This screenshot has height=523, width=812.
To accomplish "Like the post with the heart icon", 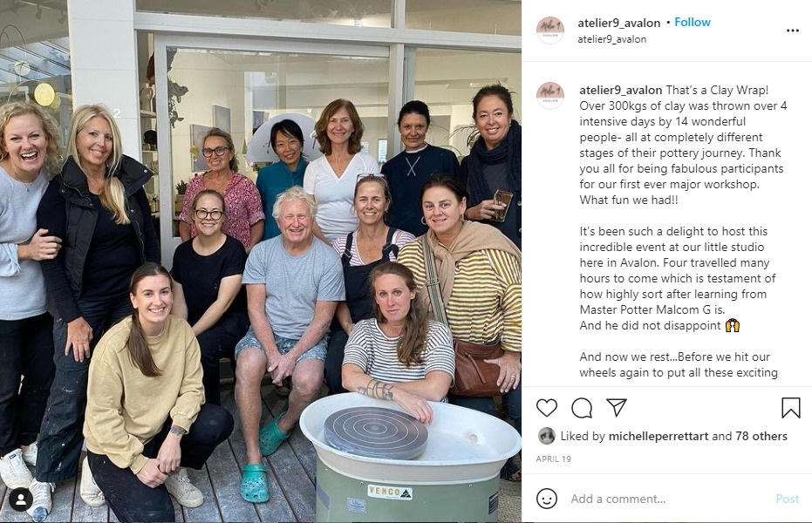I will click(546, 408).
